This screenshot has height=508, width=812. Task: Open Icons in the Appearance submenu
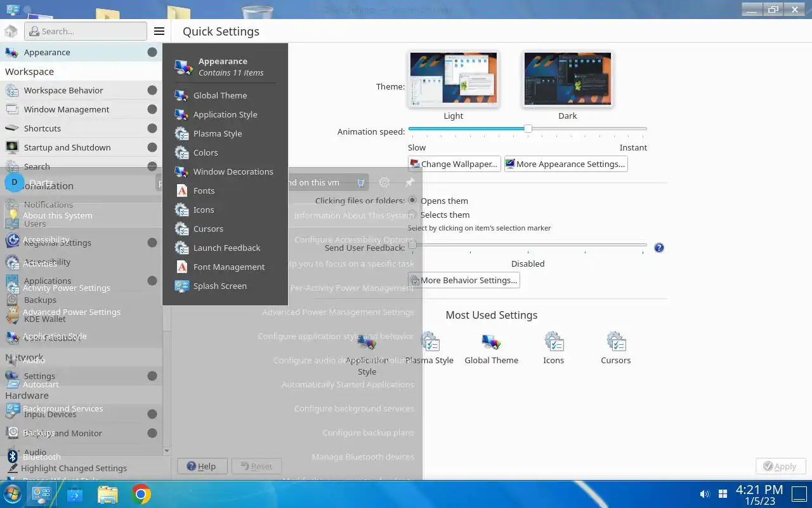pos(225,210)
